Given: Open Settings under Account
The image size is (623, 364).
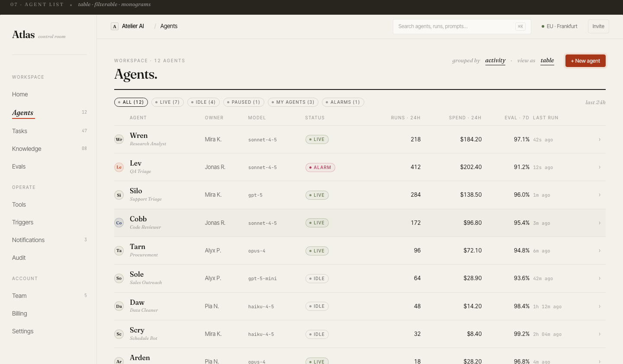Looking at the screenshot, I should [22, 331].
